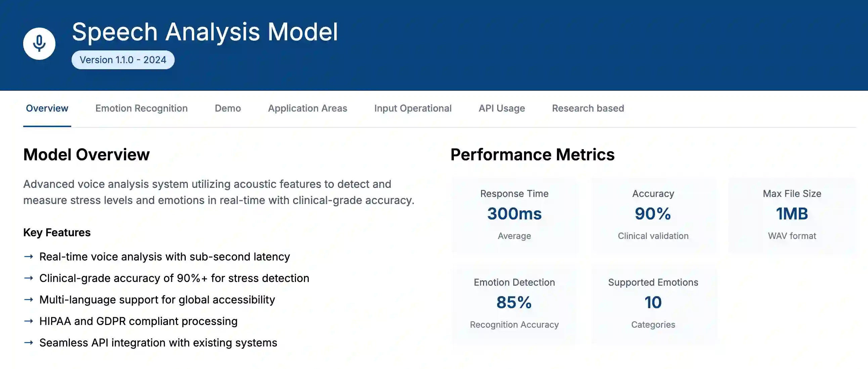Click the Speech Analysis Model title
The width and height of the screenshot is (868, 369).
(x=205, y=32)
